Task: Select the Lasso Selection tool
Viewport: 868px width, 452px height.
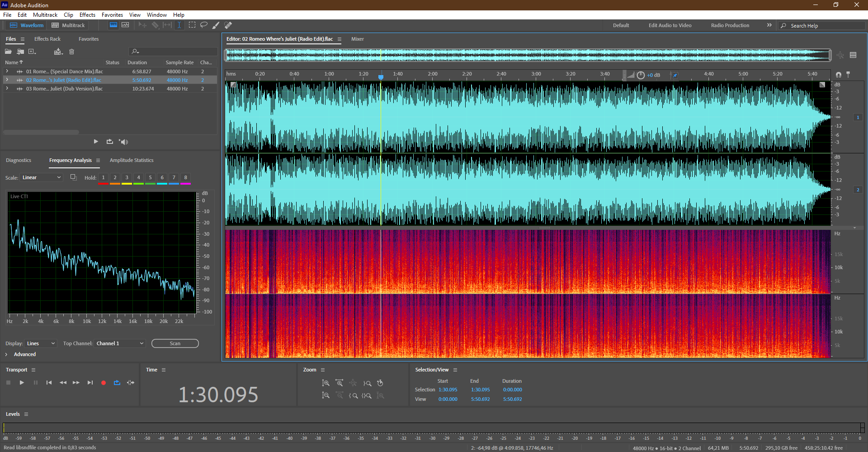Action: (x=204, y=25)
